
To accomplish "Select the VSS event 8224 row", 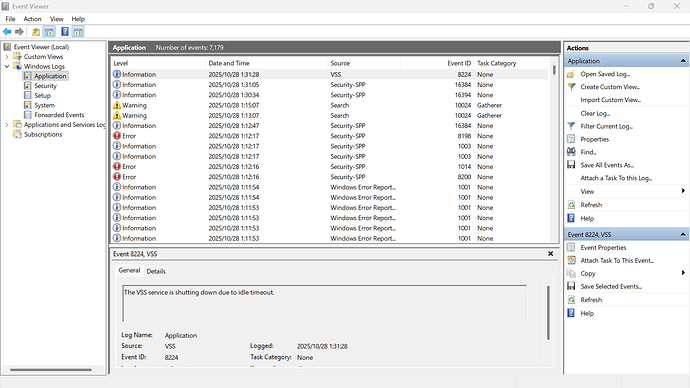I will coord(330,75).
